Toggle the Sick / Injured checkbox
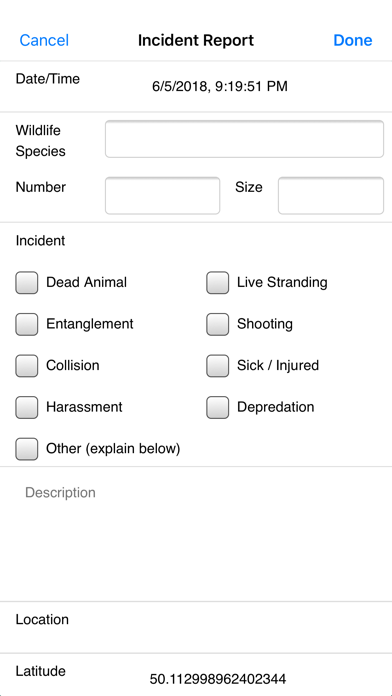The height and width of the screenshot is (696, 392). [218, 366]
